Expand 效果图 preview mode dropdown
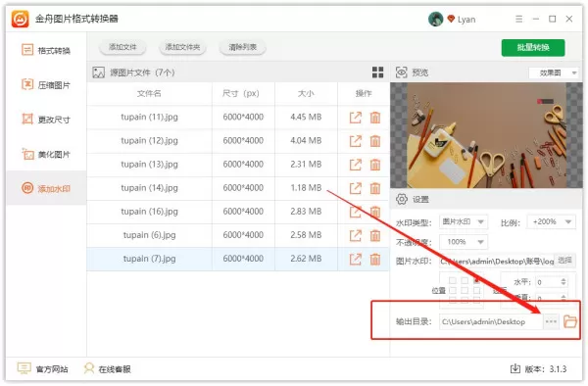Viewport: 588px width, 386px height. coord(554,72)
